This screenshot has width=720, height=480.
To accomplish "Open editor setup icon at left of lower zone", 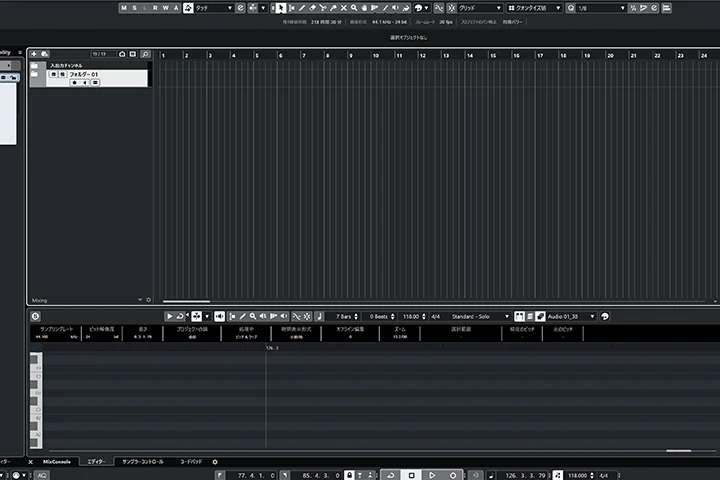I will pyautogui.click(x=35, y=316).
